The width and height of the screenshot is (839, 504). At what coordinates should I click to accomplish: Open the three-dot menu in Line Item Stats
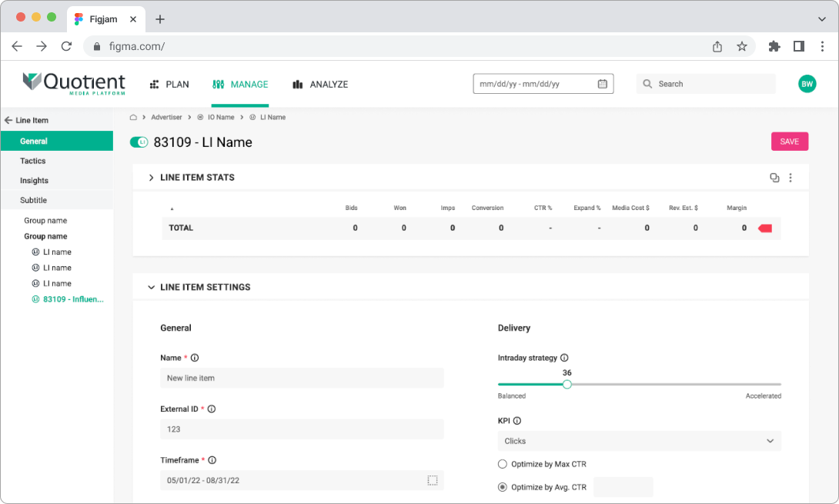click(791, 178)
